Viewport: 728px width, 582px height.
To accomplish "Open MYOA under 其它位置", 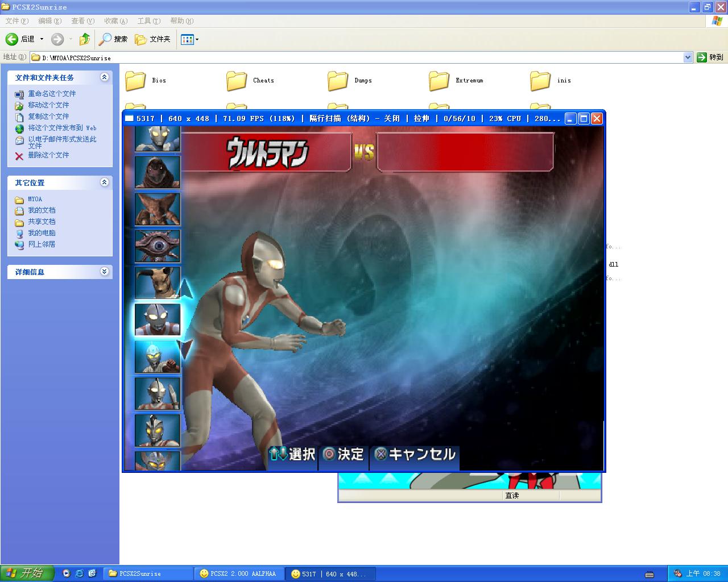I will pos(35,199).
